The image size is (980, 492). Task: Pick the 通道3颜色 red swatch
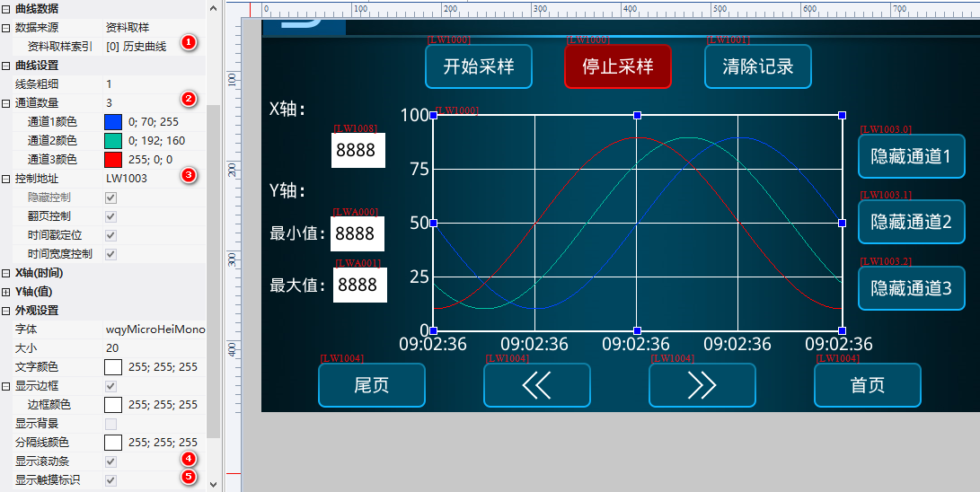coord(113,160)
